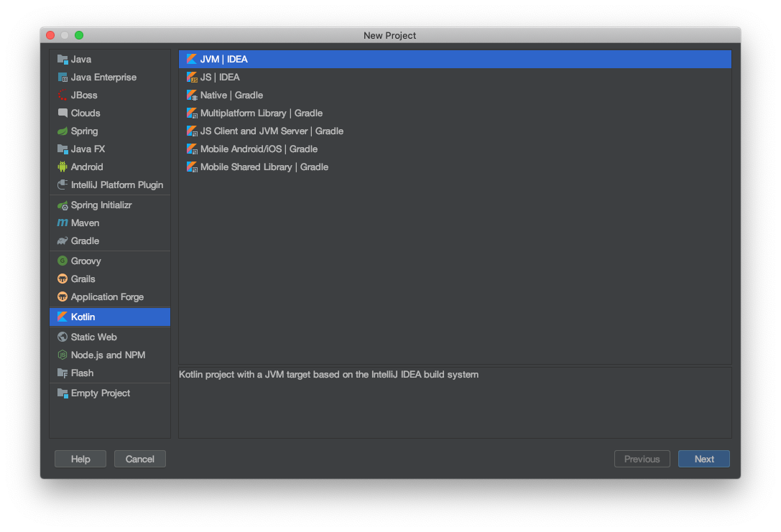Click the green Android robot icon
This screenshot has width=781, height=532.
63,167
